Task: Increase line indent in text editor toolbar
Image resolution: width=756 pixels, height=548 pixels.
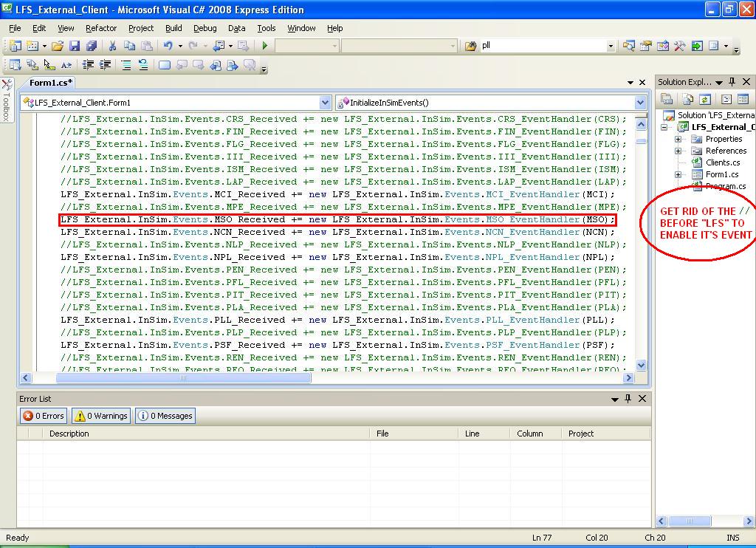Action: click(x=105, y=65)
